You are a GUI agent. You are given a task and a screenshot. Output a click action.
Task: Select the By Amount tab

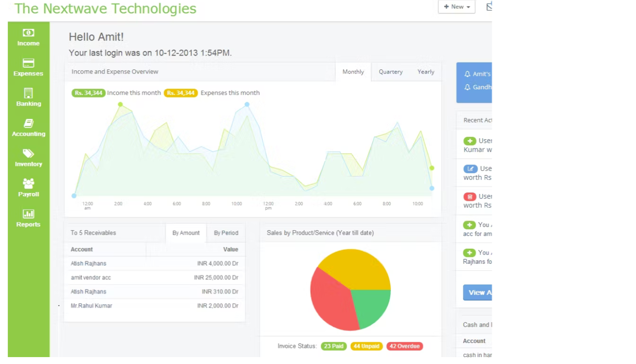coord(185,233)
